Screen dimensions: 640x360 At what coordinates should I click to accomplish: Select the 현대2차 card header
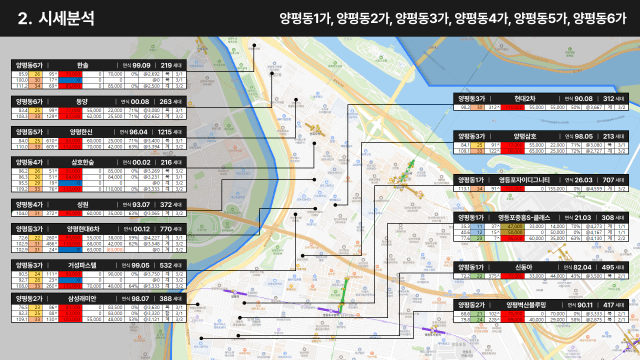541,99
